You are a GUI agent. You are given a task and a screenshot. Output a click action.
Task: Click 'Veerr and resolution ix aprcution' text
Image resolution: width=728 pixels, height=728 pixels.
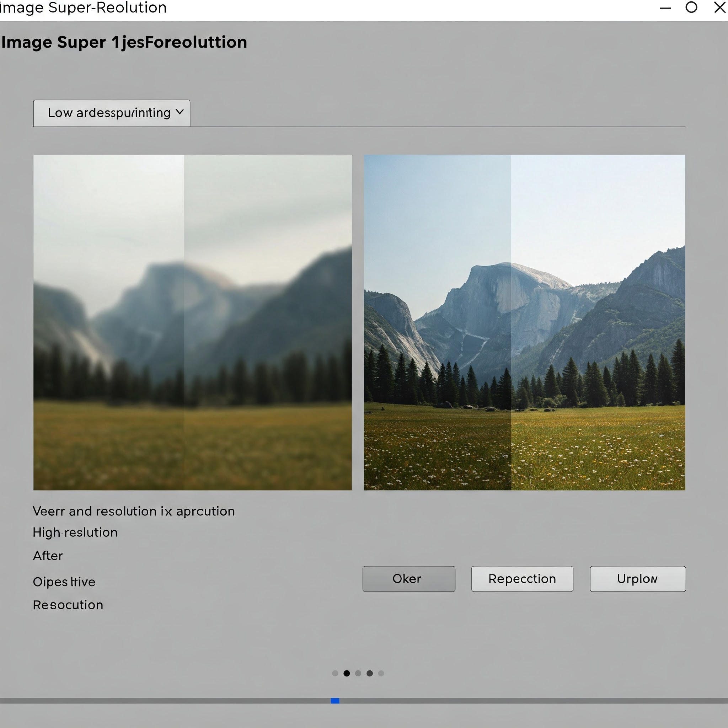134,511
